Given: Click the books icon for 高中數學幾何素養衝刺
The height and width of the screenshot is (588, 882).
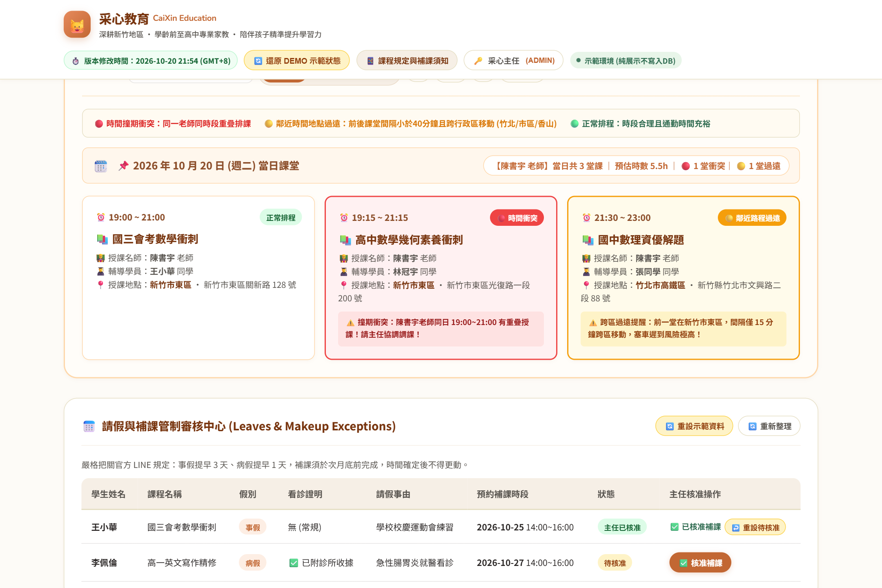Looking at the screenshot, I should (x=346, y=240).
